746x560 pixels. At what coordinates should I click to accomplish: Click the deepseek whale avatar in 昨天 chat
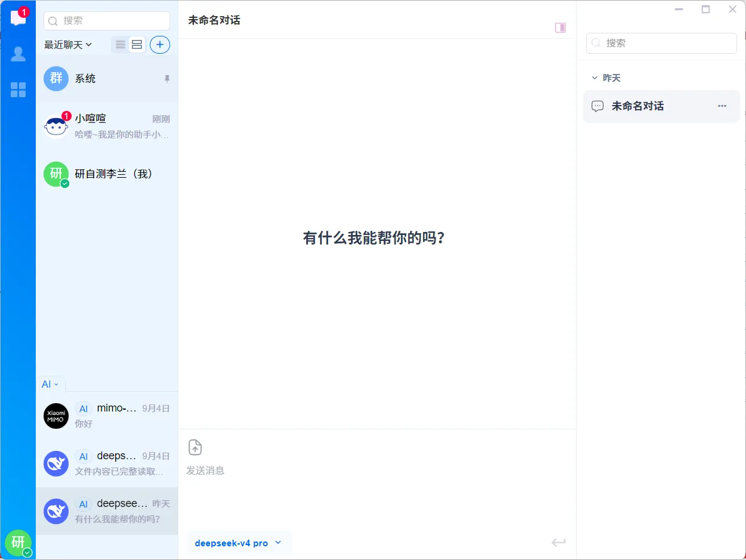pyautogui.click(x=56, y=511)
